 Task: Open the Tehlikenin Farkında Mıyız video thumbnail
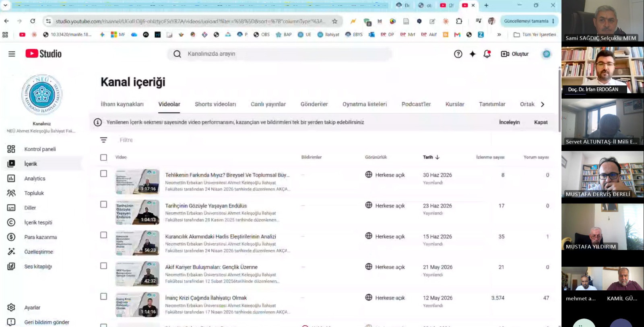[138, 182]
